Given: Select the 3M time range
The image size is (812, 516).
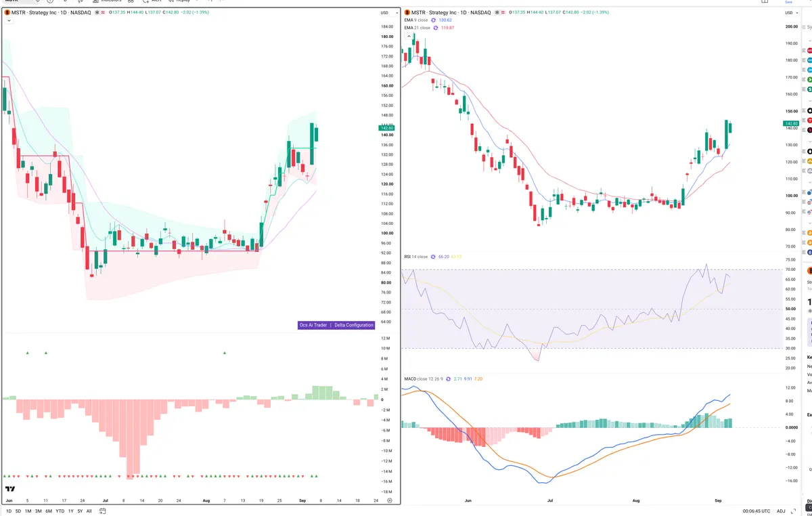Looking at the screenshot, I should (x=38, y=511).
